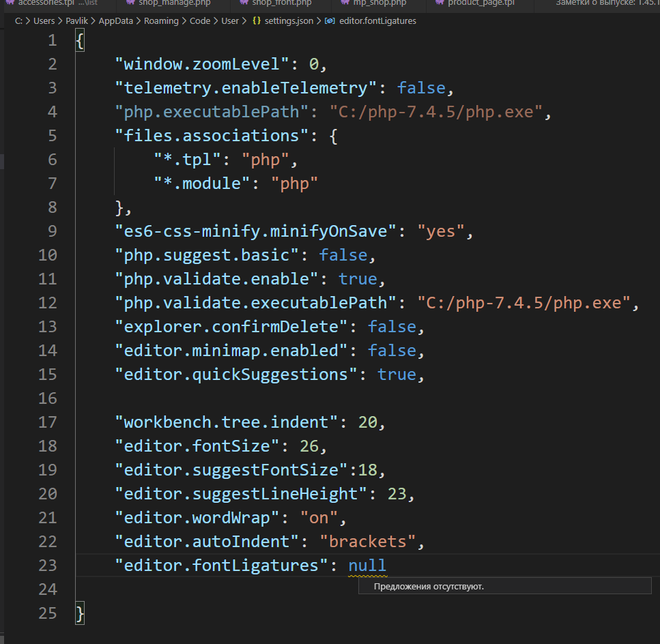Viewport: 660px width, 644px height.
Task: Open the product_page.tpl tab
Action: tap(481, 3)
